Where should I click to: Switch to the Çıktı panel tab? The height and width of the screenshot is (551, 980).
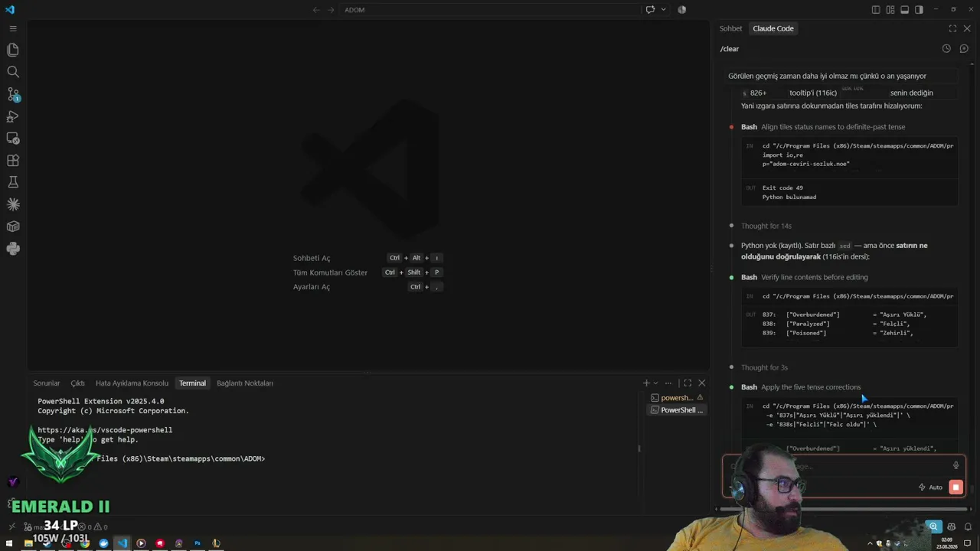(77, 383)
